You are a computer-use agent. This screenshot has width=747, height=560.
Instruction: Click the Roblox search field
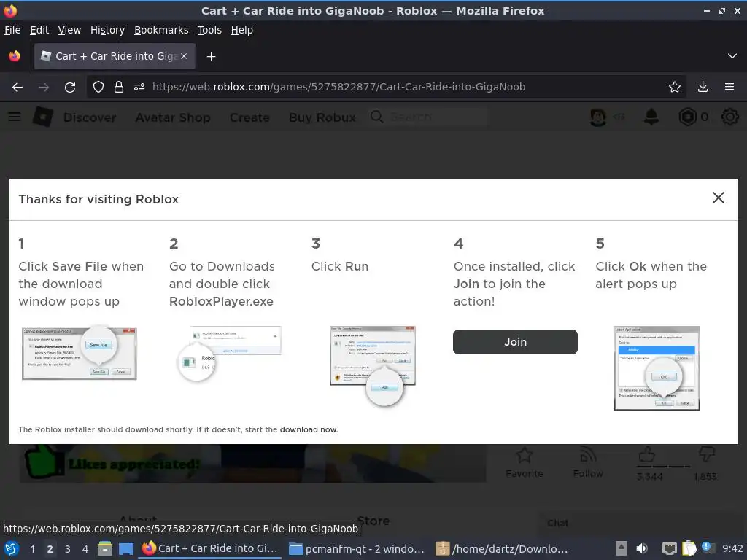pos(429,117)
